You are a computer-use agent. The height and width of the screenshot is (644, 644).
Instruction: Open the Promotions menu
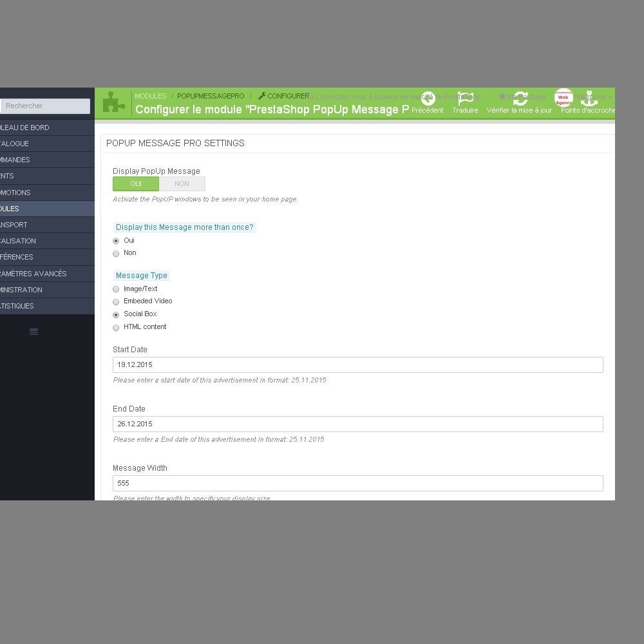pos(47,193)
